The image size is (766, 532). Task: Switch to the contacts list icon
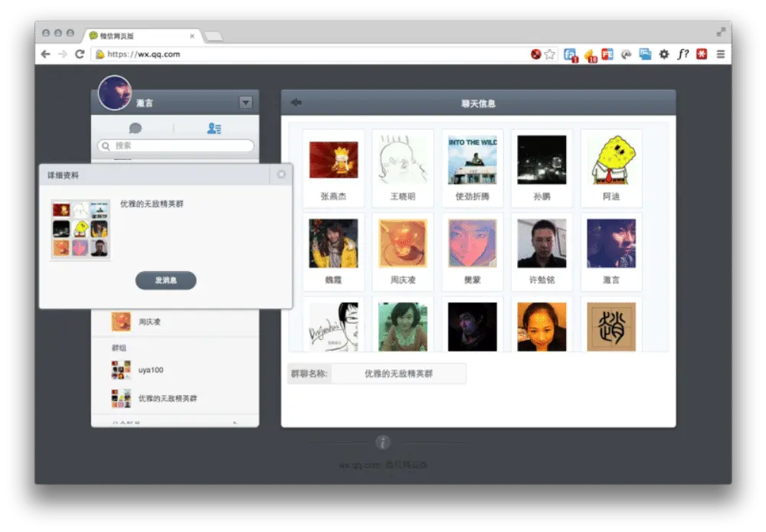[x=214, y=129]
